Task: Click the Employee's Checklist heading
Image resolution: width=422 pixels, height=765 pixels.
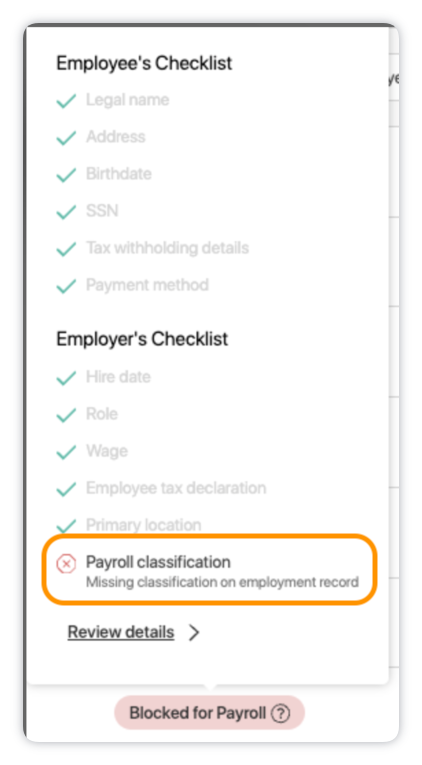Action: 144,63
